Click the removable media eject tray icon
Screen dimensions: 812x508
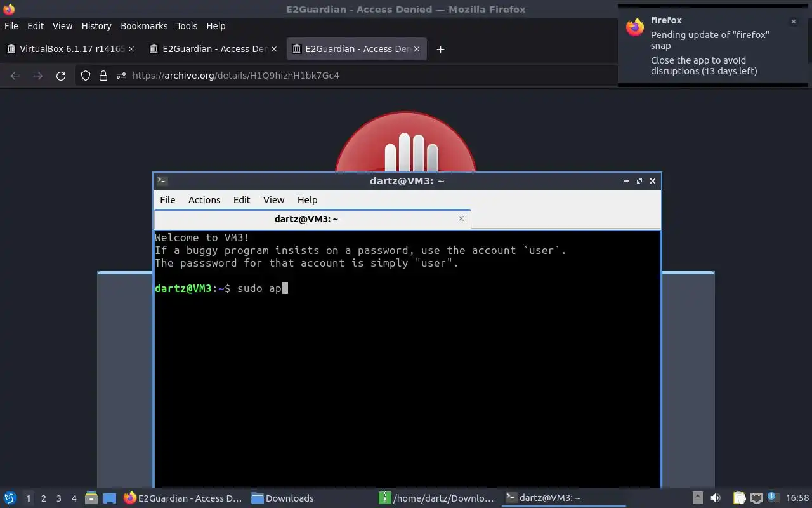tap(697, 498)
